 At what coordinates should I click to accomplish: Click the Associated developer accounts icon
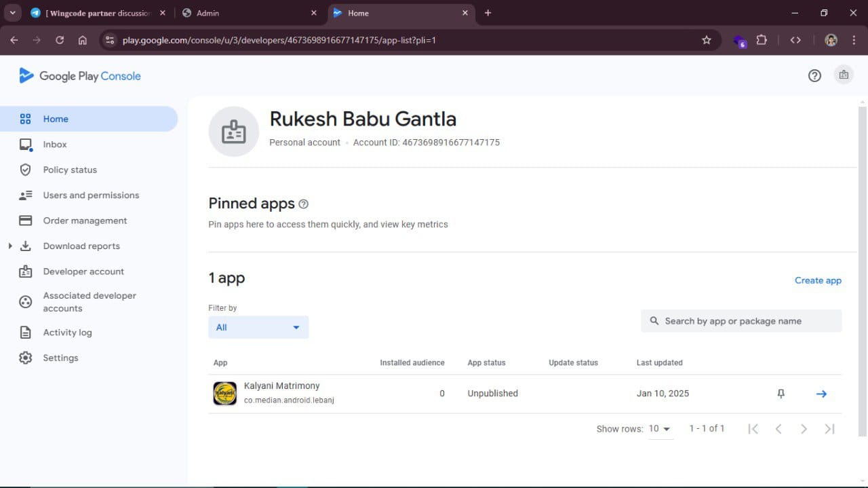pyautogui.click(x=26, y=302)
